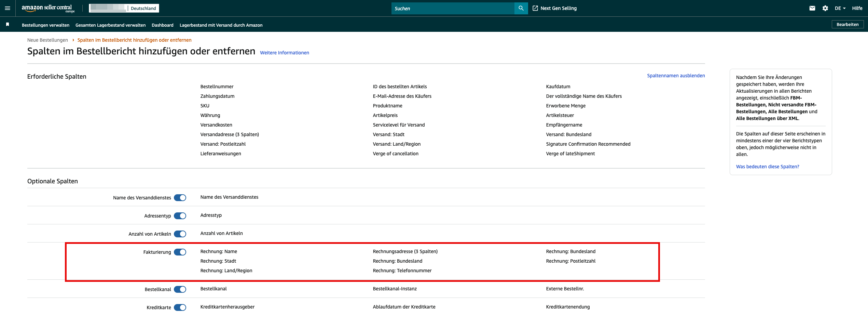Turn off Anzahl von Artikeln toggle
Image resolution: width=868 pixels, height=315 pixels.
coord(180,234)
